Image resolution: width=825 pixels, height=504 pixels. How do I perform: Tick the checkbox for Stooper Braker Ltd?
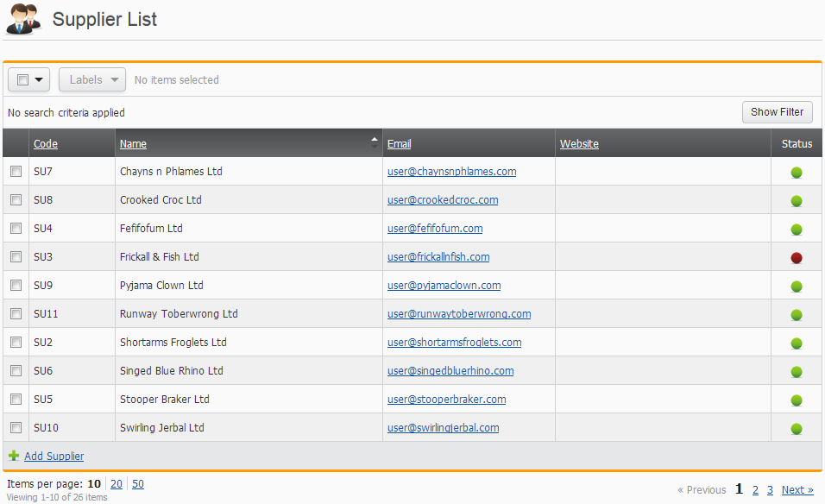point(16,399)
